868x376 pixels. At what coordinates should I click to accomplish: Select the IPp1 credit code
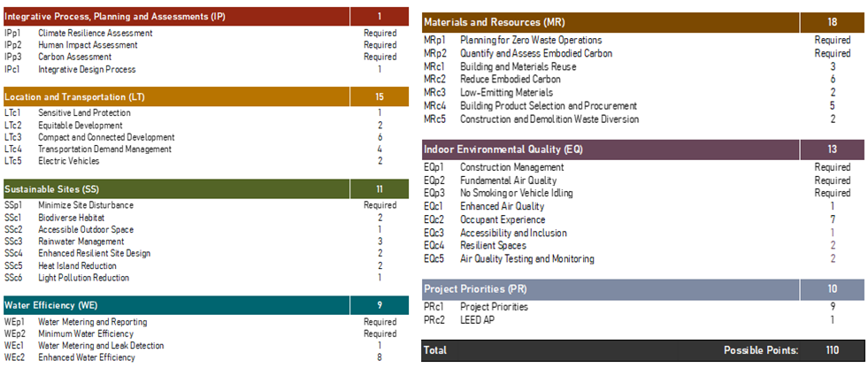[x=12, y=34]
